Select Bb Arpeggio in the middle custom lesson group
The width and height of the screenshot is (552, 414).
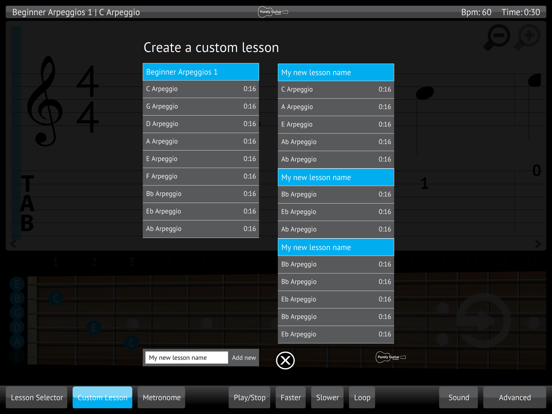[336, 195]
